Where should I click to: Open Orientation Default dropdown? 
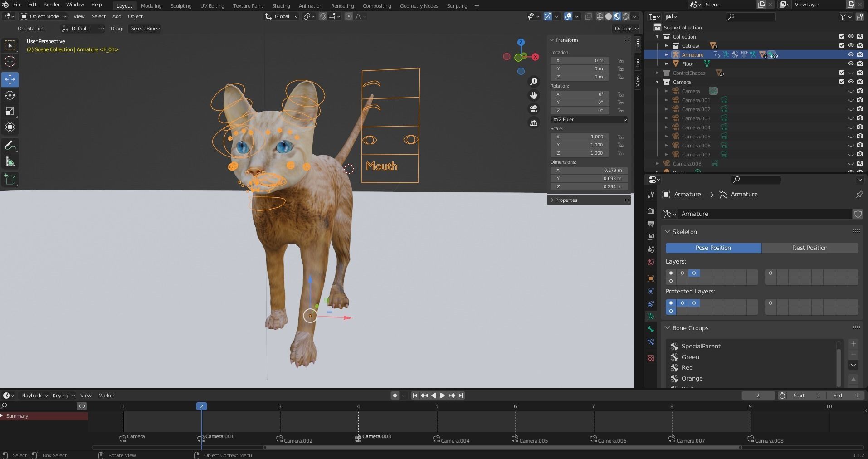[x=83, y=29]
